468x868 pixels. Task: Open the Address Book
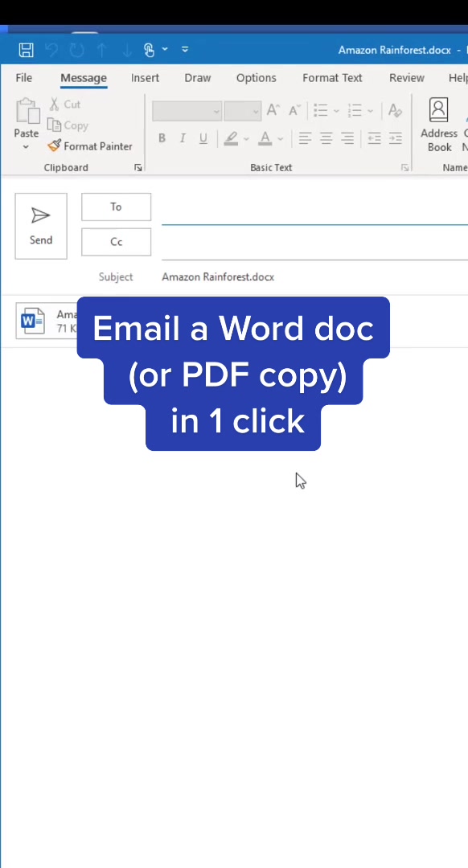[x=438, y=125]
